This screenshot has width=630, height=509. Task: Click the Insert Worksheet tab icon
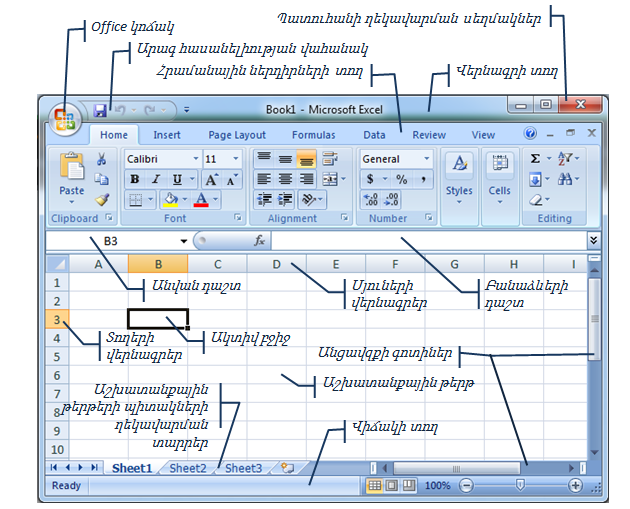tap(287, 467)
